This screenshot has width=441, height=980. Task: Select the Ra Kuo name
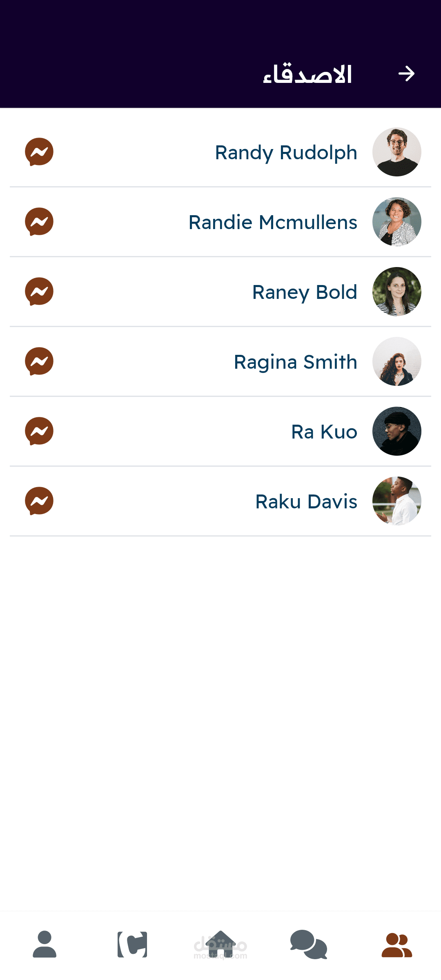pos(324,432)
